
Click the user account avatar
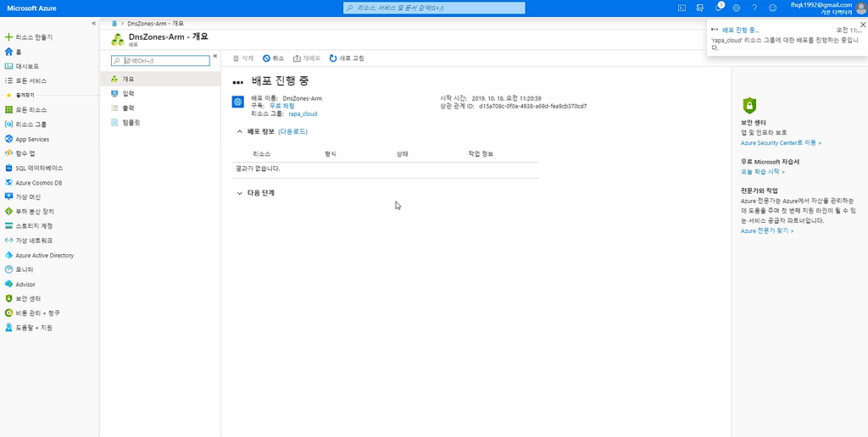tap(860, 8)
